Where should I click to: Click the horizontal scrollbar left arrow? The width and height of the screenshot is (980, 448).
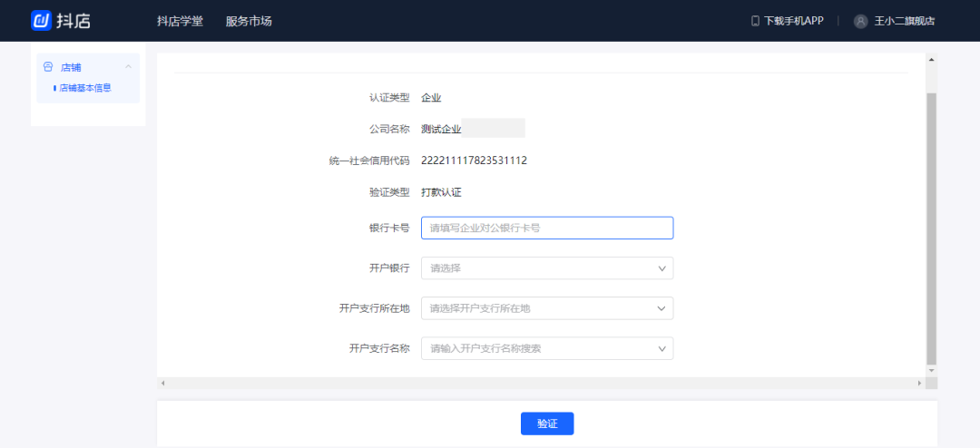click(x=162, y=383)
